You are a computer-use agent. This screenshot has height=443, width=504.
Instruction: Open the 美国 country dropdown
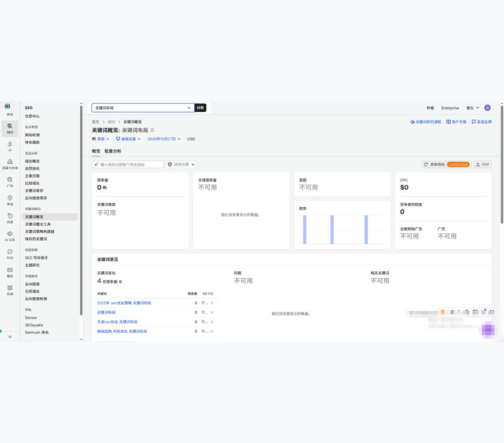click(x=100, y=139)
